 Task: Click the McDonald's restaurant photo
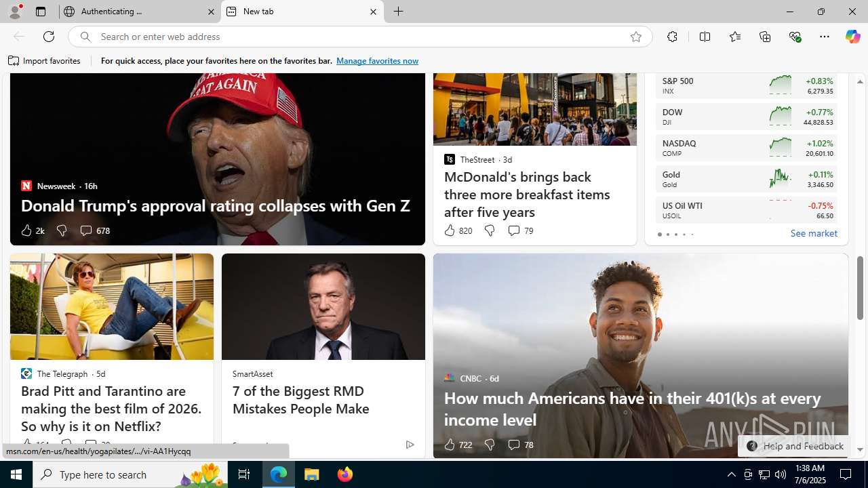click(535, 109)
